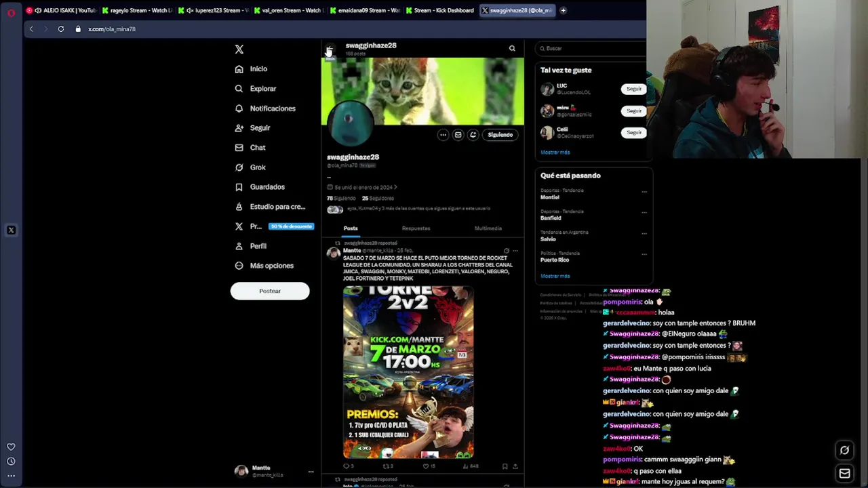Switch to rageylo Stream browser tab

pos(138,10)
